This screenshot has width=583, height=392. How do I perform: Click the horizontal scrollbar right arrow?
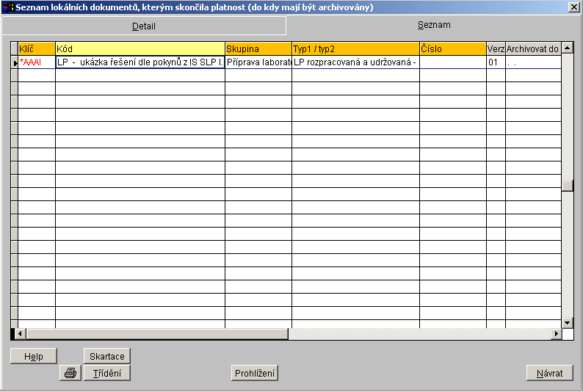(x=556, y=334)
